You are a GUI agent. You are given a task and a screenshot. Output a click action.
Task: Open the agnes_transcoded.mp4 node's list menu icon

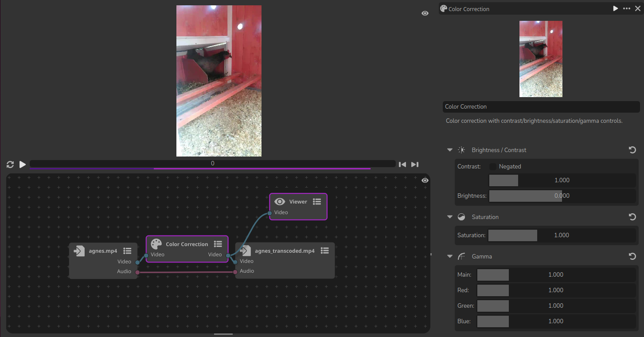324,251
